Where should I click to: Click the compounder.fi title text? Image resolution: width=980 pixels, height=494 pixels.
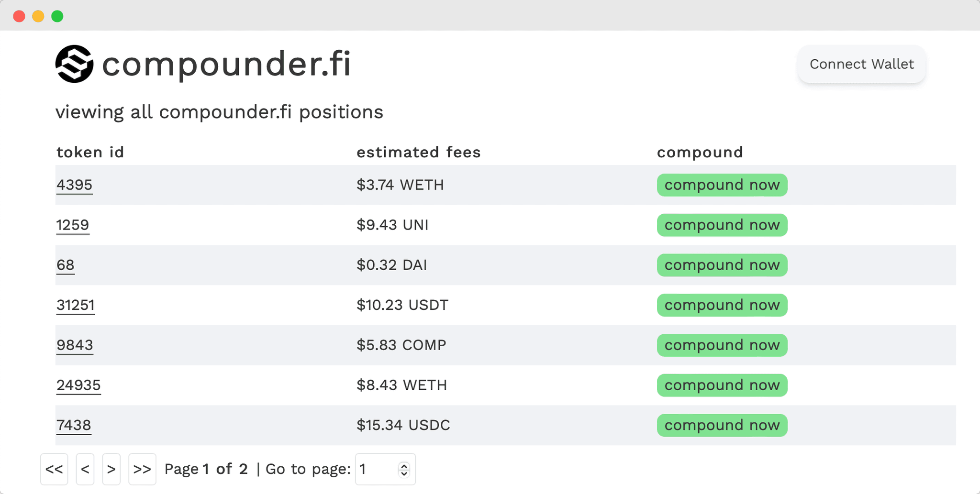click(226, 64)
